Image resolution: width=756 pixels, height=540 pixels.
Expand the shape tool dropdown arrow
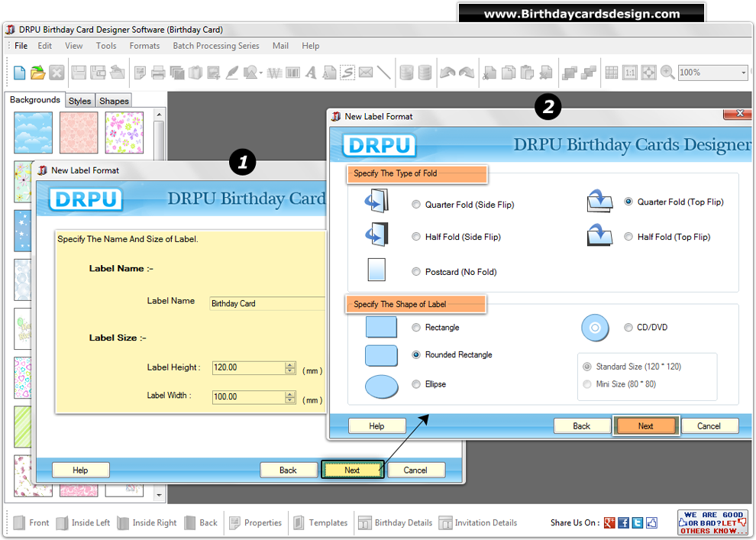coord(261,73)
